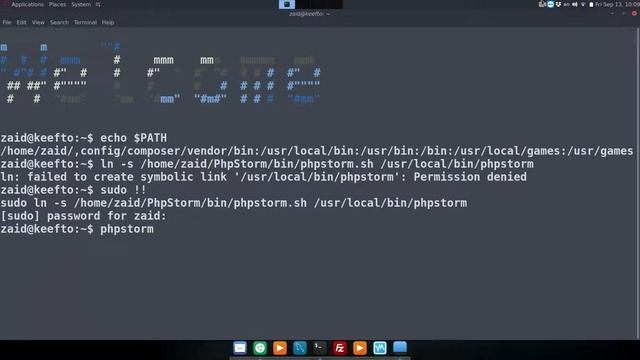Image resolution: width=640 pixels, height=360 pixels.
Task: Click the keyboard layout indicator
Action: 567,4
